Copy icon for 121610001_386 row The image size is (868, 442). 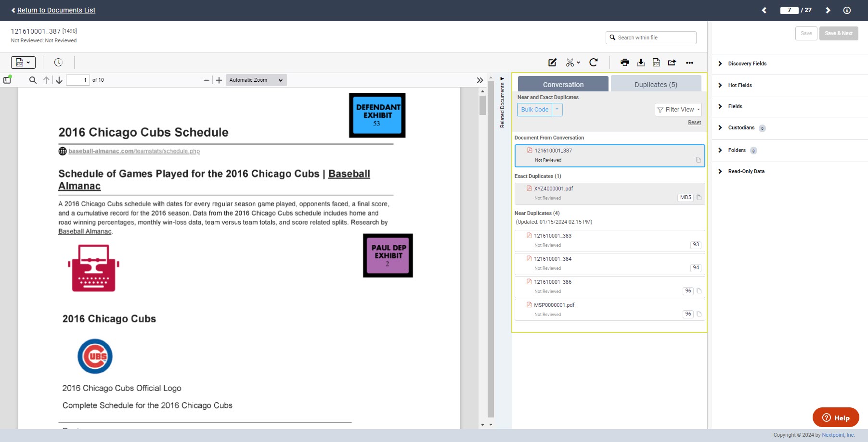coord(699,291)
